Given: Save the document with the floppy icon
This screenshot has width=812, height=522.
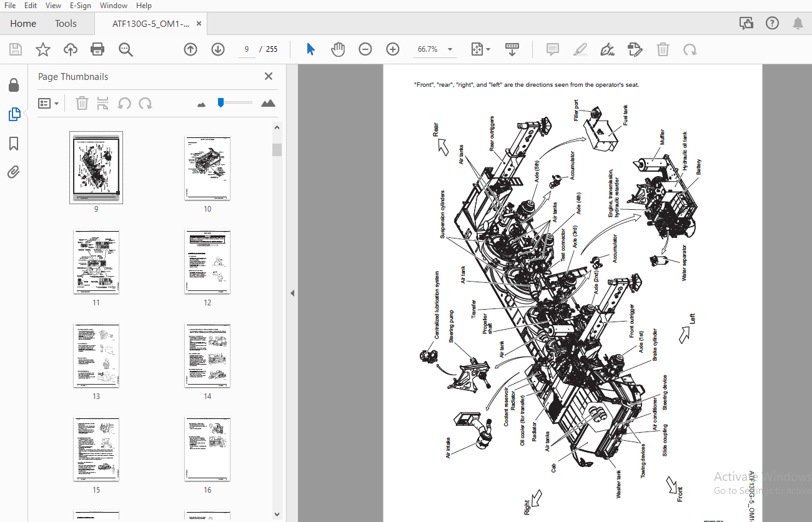Looking at the screenshot, I should click(16, 49).
